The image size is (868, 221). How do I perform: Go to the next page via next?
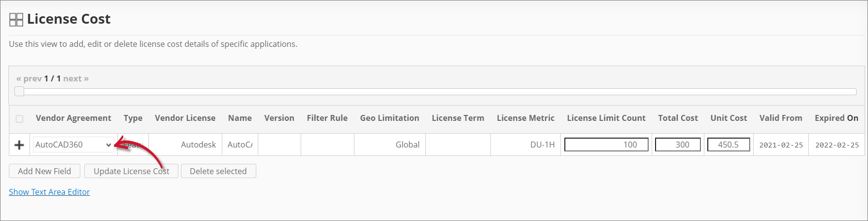click(x=76, y=78)
